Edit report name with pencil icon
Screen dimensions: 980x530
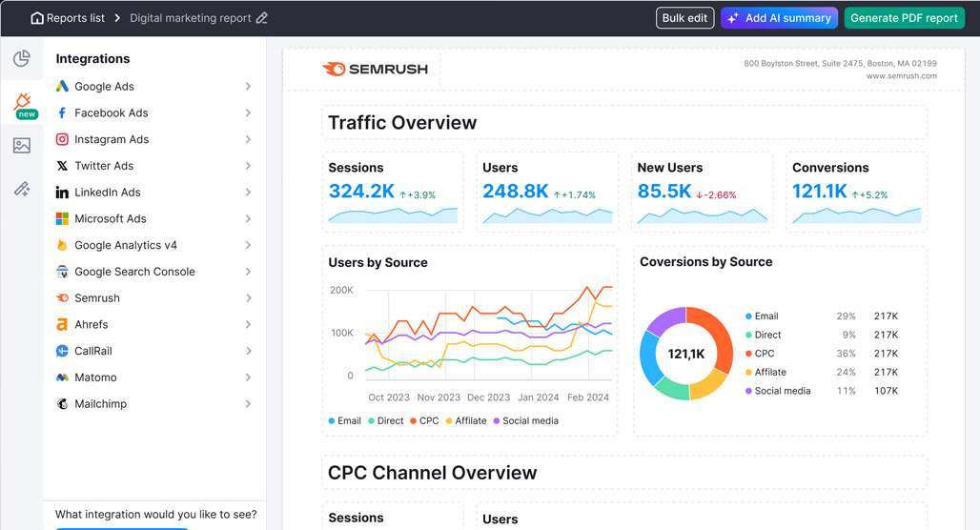(x=262, y=18)
